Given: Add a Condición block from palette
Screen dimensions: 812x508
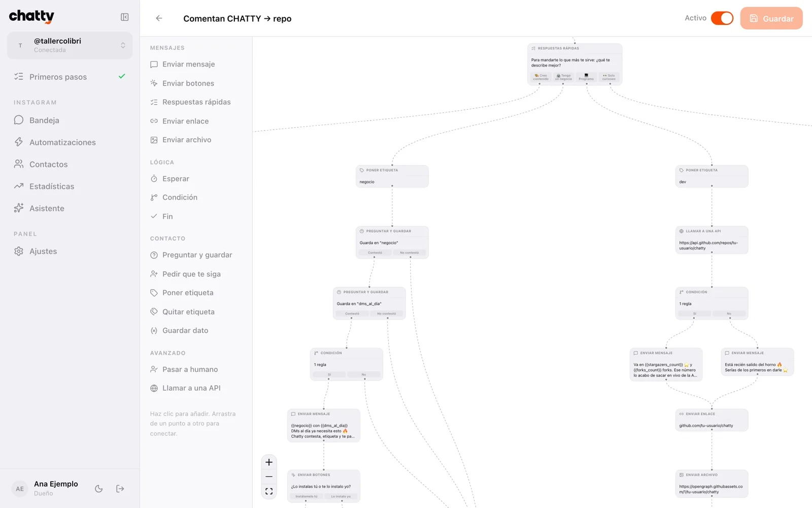Looking at the screenshot, I should pos(196,198).
